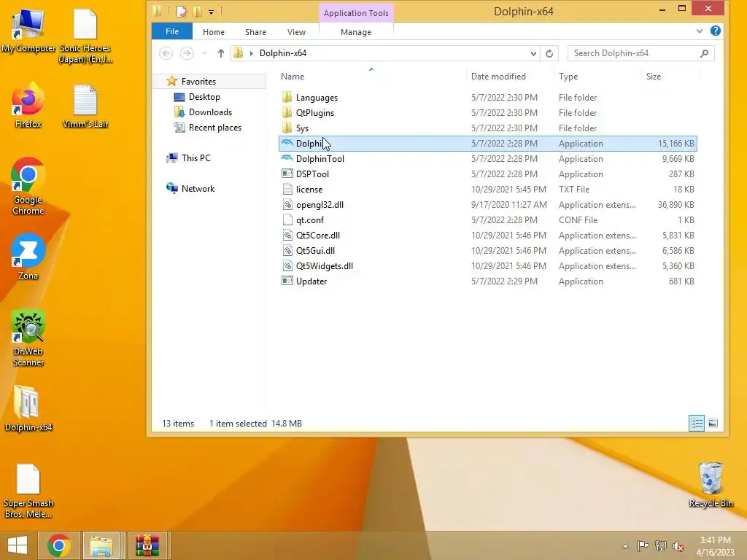
Task: Switch to Chrome in the taskbar
Action: pos(58,545)
